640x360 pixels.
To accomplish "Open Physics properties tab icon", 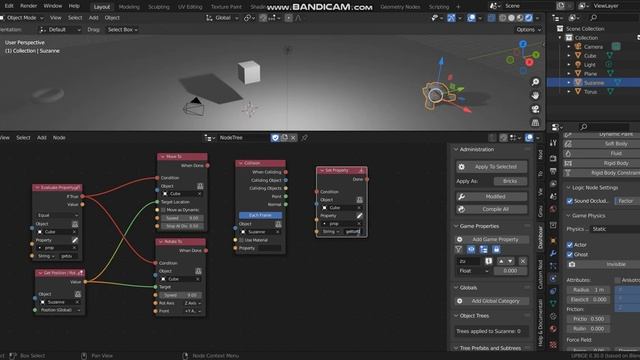I will pos(553,278).
